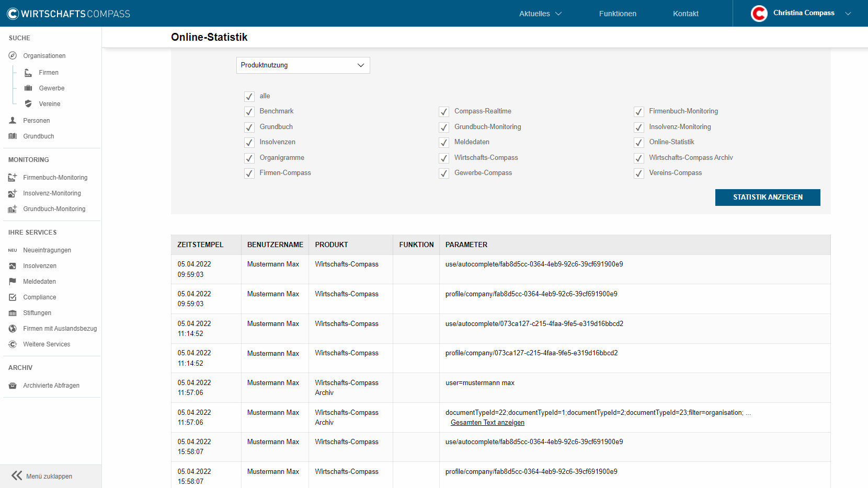Open Compliance service in sidebar
Screen dimensions: 868x488
tap(40, 297)
